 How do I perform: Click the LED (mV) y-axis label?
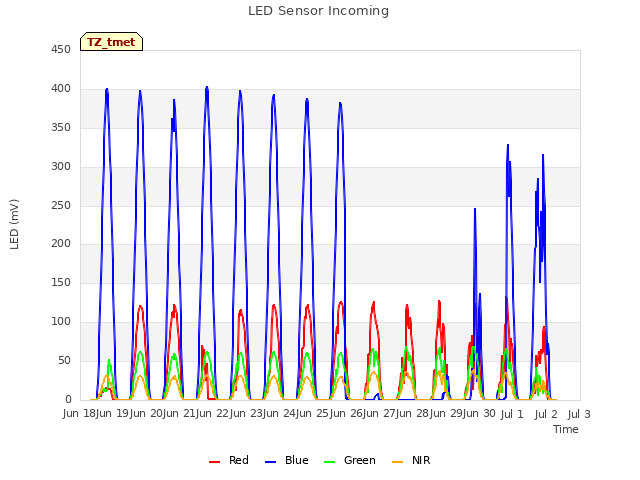[14, 224]
